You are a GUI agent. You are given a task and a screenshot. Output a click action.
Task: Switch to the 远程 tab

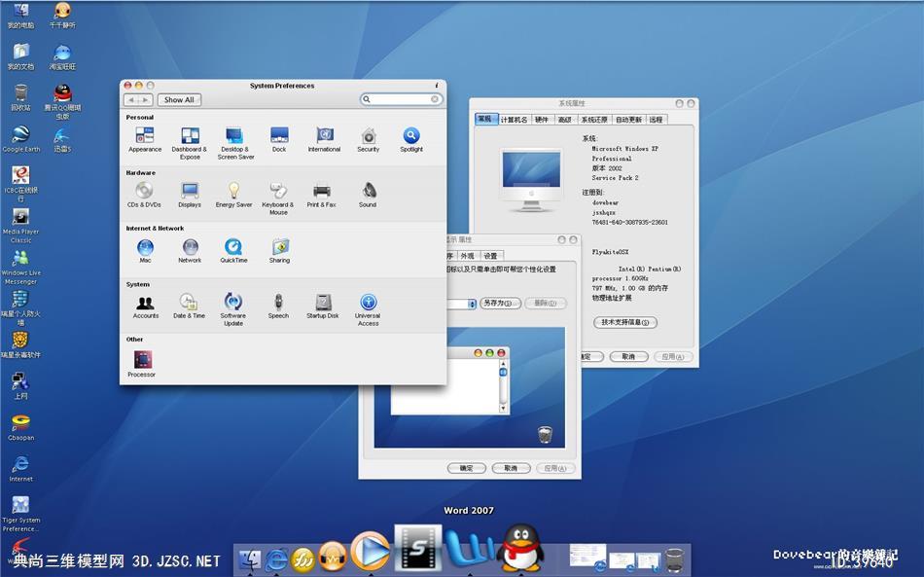point(656,120)
